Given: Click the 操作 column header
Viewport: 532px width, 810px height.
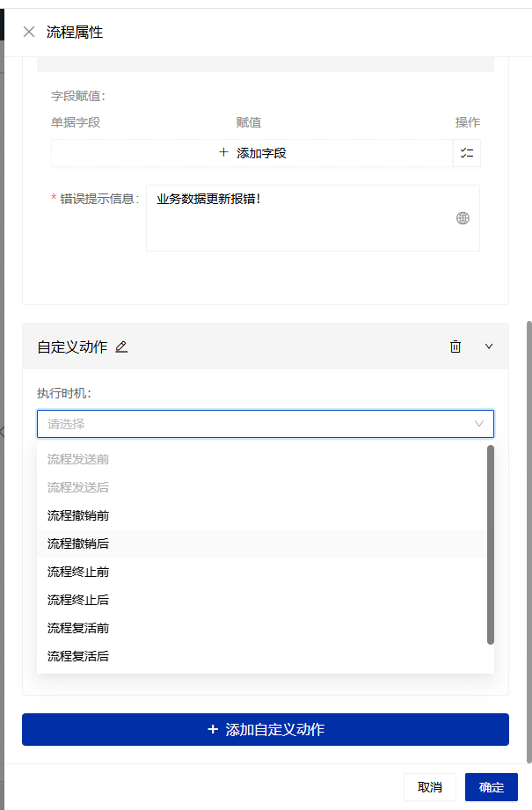Looking at the screenshot, I should pos(468,122).
